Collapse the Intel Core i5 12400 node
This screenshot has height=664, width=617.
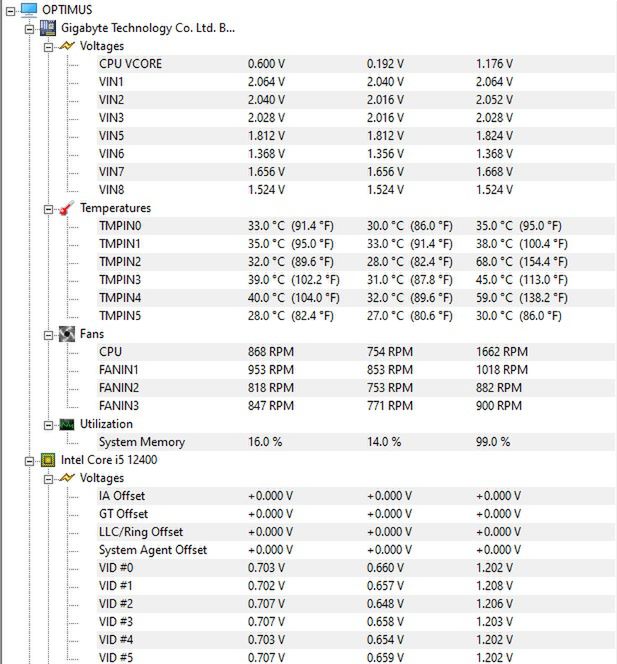tap(29, 461)
